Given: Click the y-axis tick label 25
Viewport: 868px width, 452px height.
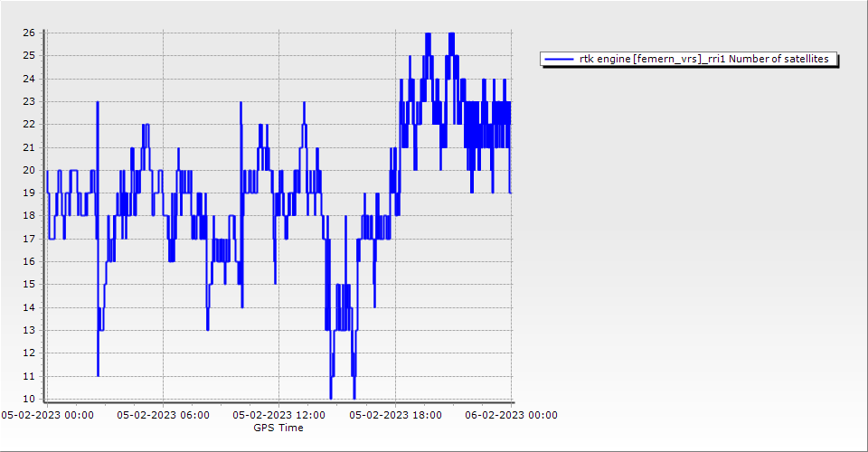Looking at the screenshot, I should tap(29, 55).
